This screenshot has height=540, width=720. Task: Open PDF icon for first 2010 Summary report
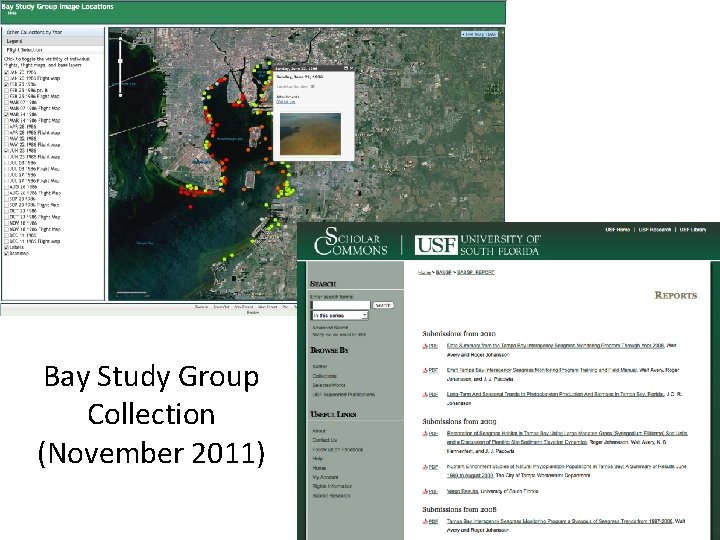coord(430,346)
